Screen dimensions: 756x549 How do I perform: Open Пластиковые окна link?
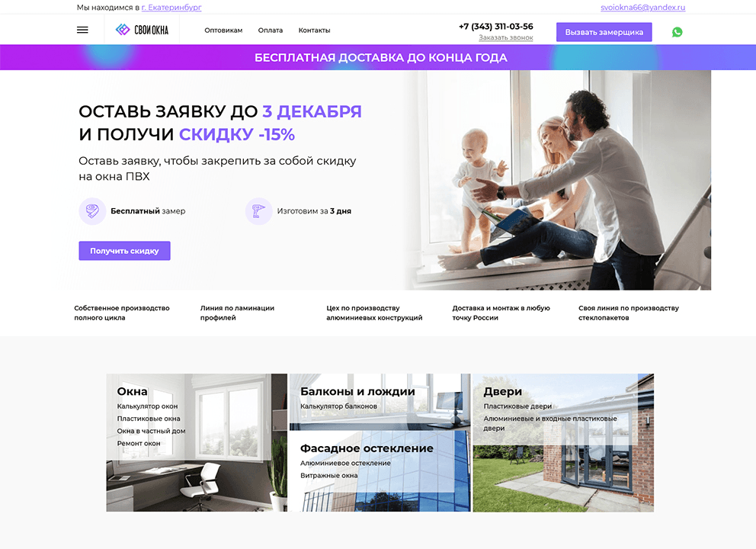click(x=149, y=419)
